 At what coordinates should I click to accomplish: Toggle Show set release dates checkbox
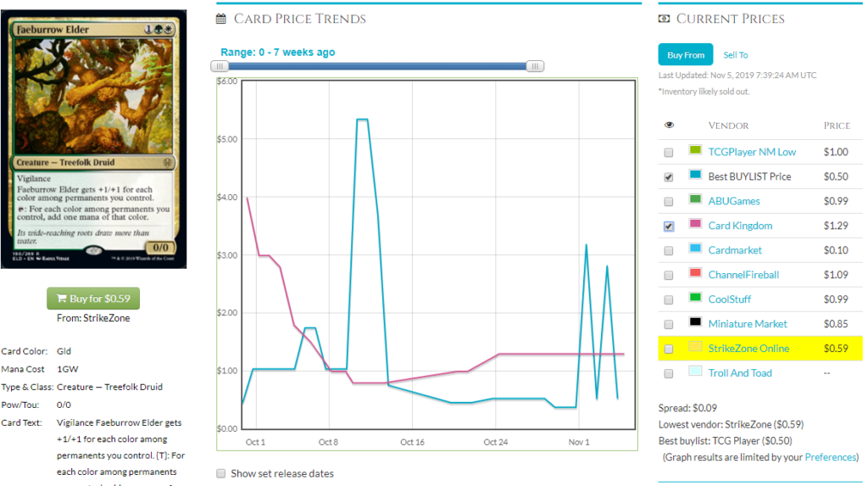coord(221,473)
